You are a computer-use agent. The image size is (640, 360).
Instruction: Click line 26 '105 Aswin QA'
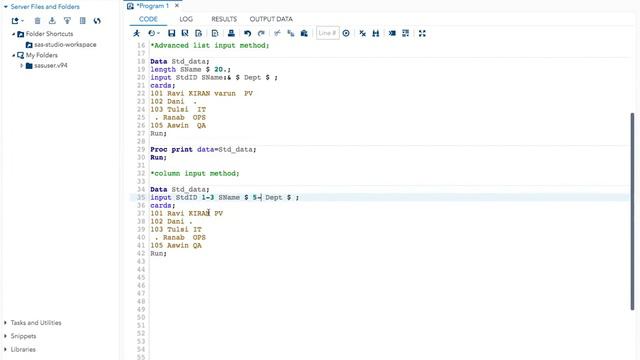tap(178, 125)
